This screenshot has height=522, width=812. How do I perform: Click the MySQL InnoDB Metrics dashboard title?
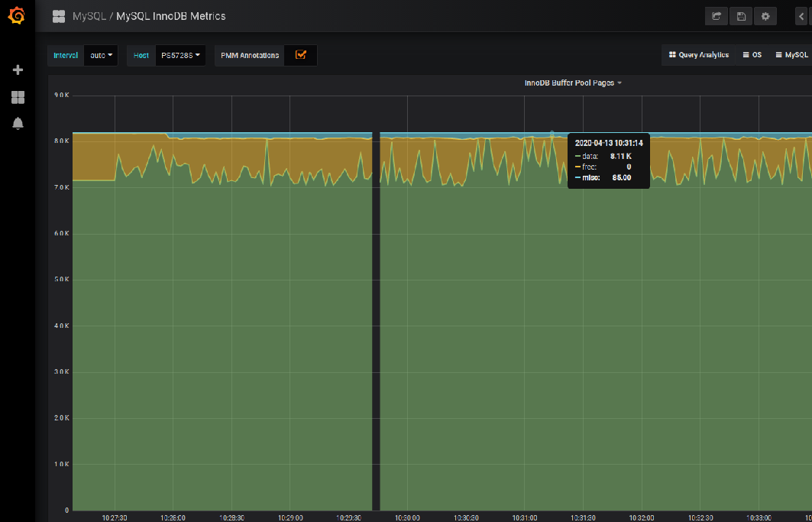[x=170, y=16]
